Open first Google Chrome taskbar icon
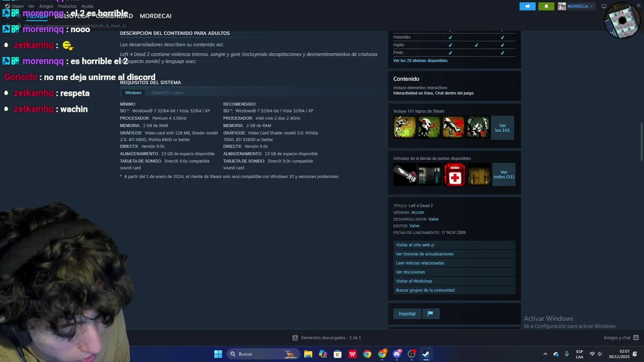Screen dimensions: 644x362 367,354
